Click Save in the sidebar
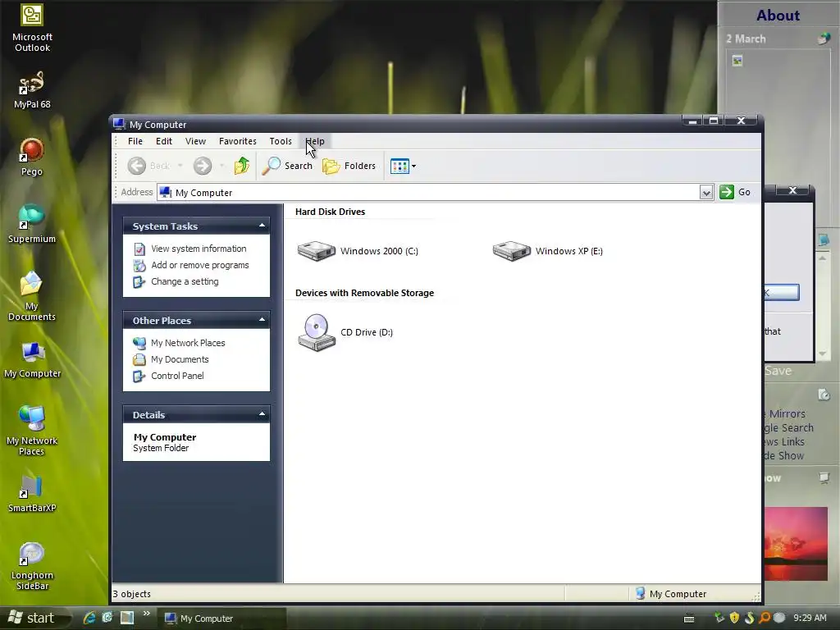 (x=778, y=371)
